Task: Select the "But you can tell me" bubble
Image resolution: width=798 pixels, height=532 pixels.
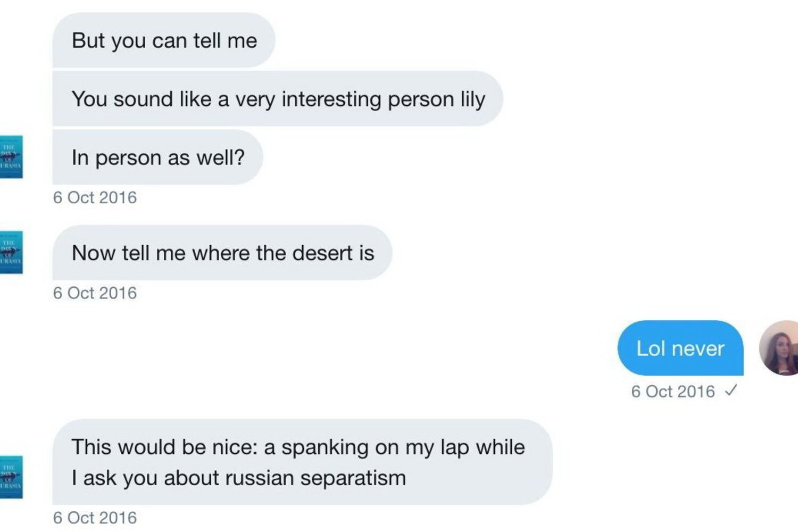Action: pos(164,40)
